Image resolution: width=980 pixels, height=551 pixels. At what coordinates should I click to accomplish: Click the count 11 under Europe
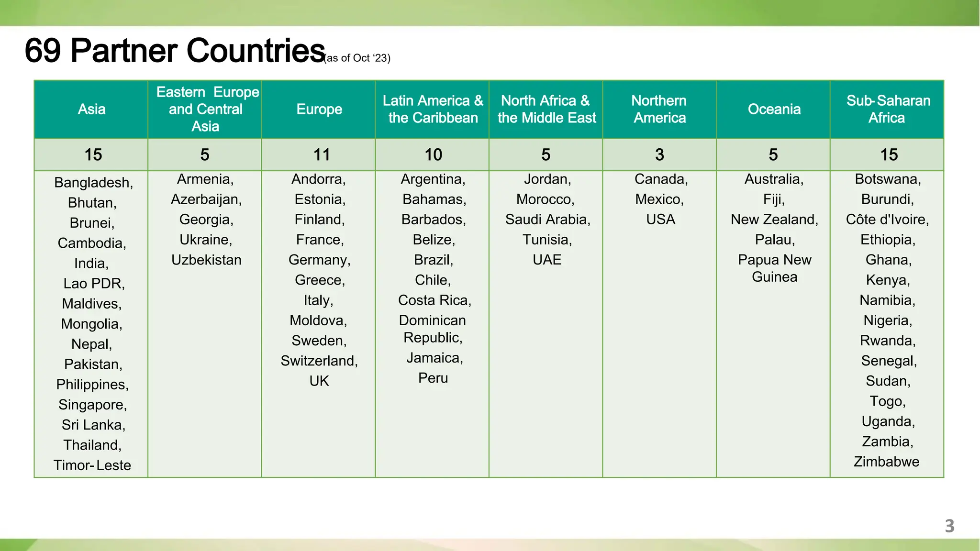pos(322,155)
